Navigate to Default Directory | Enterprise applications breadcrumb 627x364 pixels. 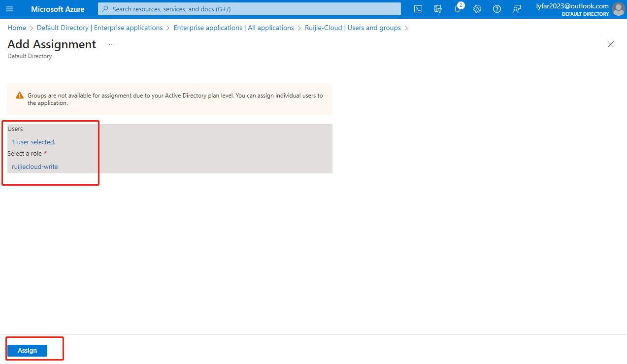click(99, 28)
